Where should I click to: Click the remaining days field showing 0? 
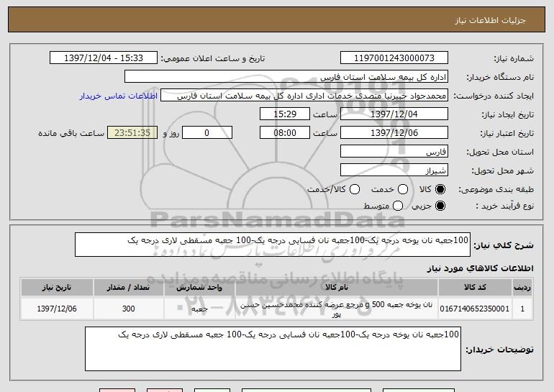(207, 133)
